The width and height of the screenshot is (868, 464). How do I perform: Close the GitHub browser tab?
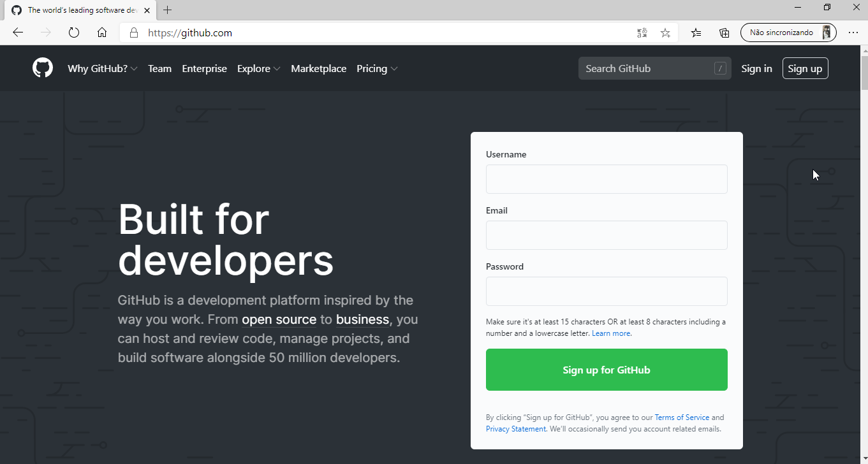pyautogui.click(x=148, y=10)
